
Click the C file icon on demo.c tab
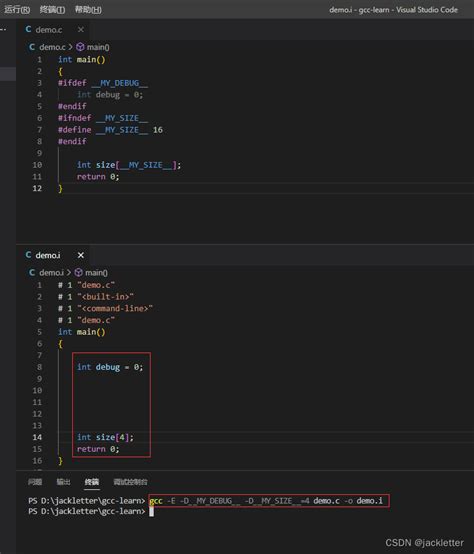coord(29,29)
